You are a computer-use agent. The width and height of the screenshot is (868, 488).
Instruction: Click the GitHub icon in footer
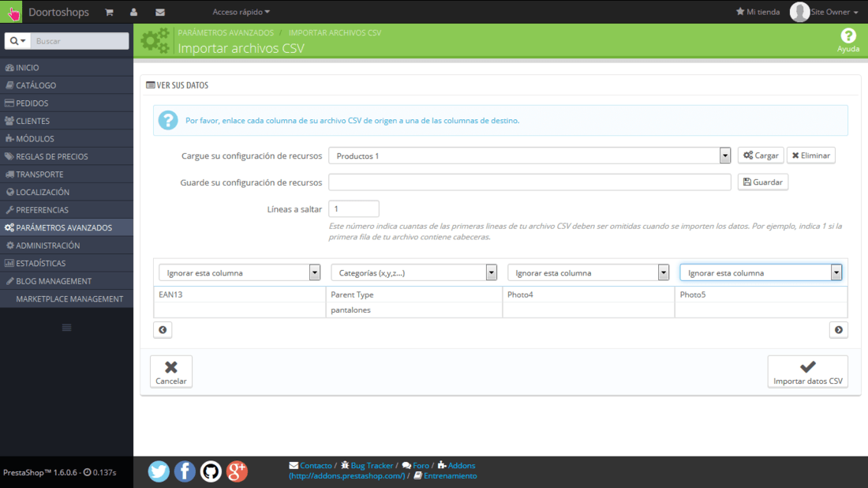point(211,471)
